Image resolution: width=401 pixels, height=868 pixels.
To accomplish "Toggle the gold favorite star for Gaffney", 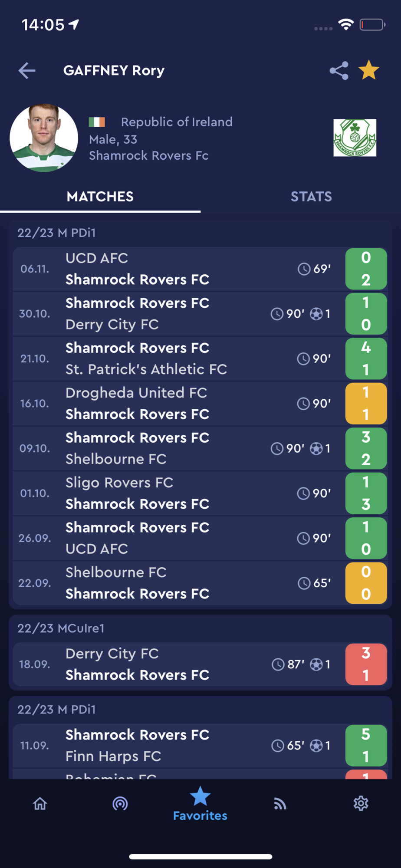I will coord(369,70).
